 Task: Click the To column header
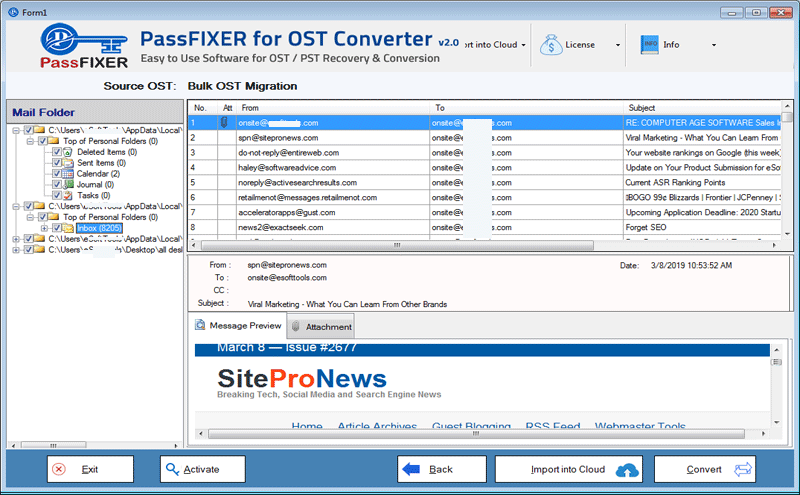point(527,108)
